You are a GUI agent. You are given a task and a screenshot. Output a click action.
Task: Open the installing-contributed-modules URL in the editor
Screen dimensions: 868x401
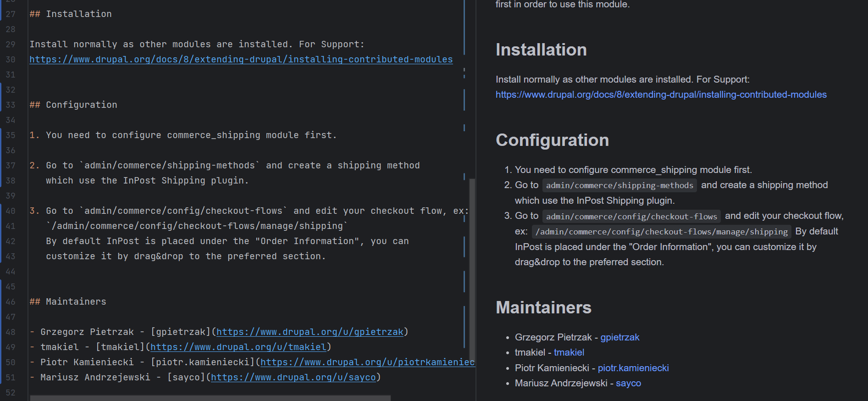click(241, 60)
